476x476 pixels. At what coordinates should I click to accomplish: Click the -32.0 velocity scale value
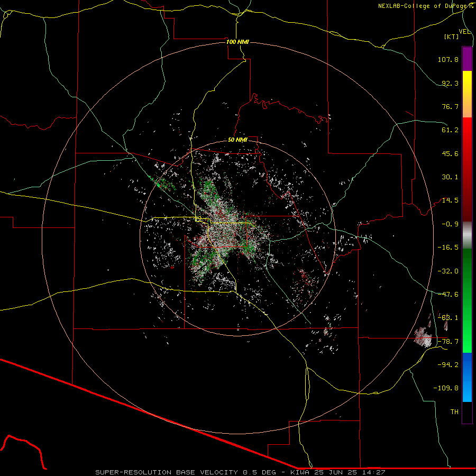click(x=448, y=271)
